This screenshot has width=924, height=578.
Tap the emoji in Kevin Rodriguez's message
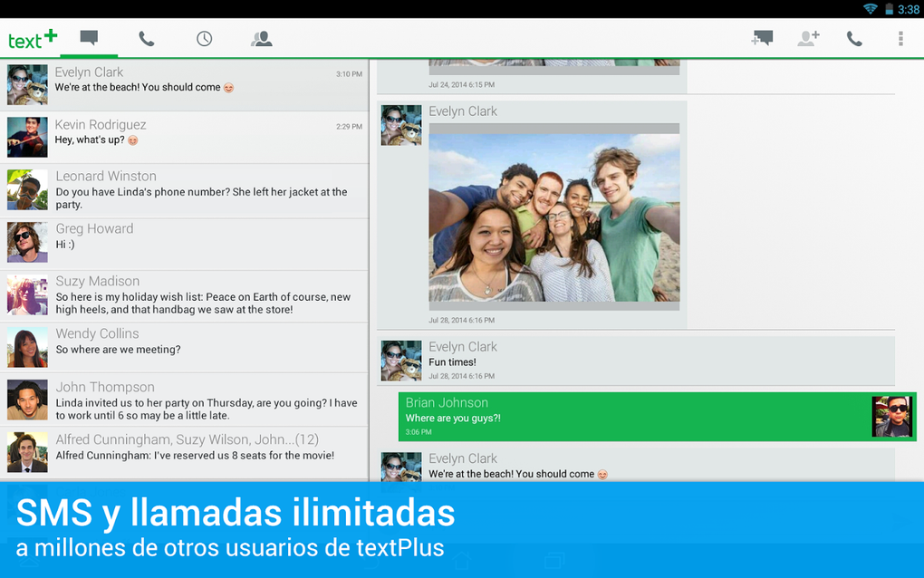point(133,140)
